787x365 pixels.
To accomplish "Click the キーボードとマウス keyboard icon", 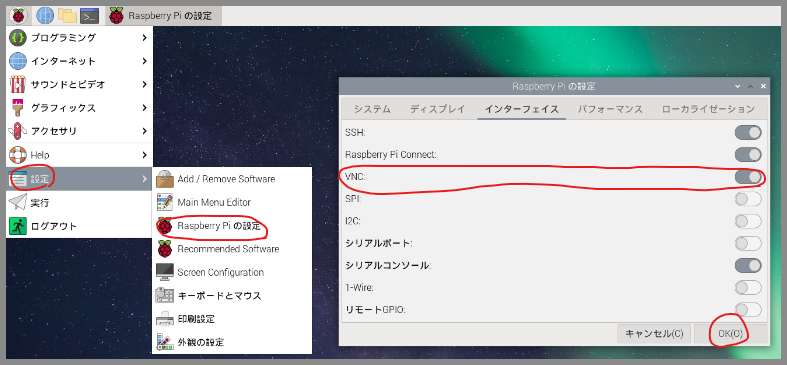I will point(165,296).
